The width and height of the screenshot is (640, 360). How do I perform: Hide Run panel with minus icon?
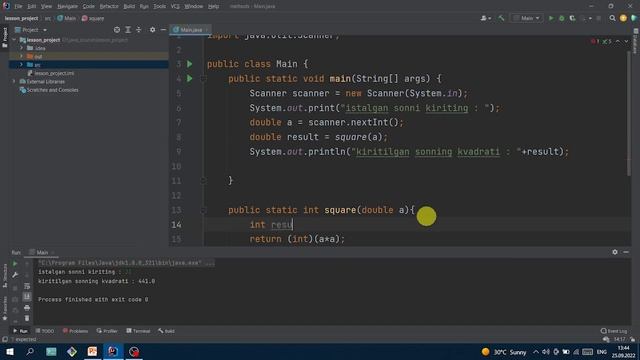pyautogui.click(x=626, y=252)
